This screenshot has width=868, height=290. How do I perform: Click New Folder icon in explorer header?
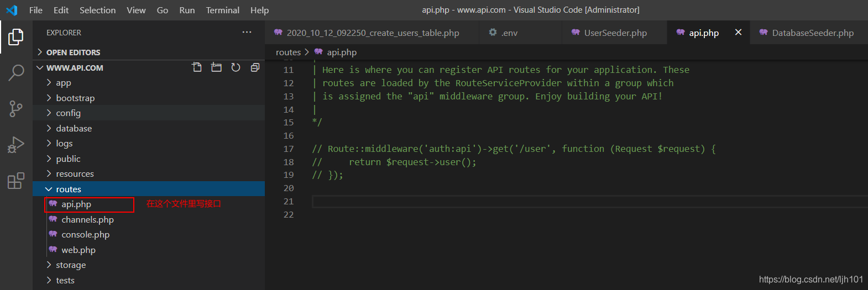216,67
